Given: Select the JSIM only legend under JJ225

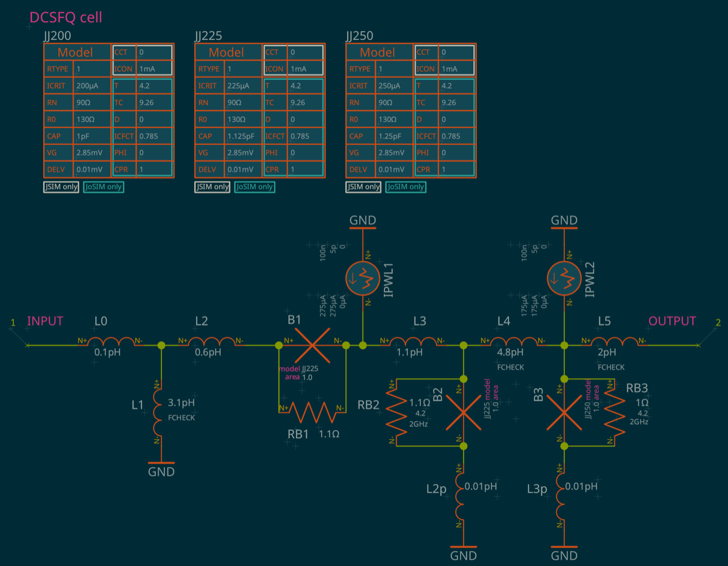Looking at the screenshot, I should click(x=212, y=187).
